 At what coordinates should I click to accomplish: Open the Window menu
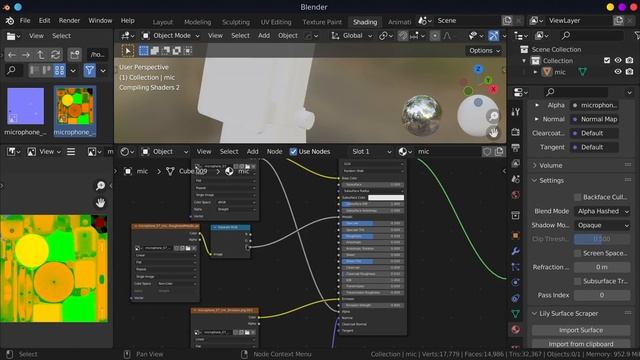100,20
